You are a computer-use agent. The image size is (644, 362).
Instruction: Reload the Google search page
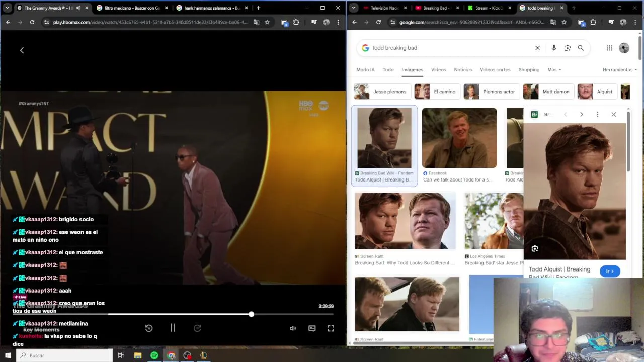378,22
